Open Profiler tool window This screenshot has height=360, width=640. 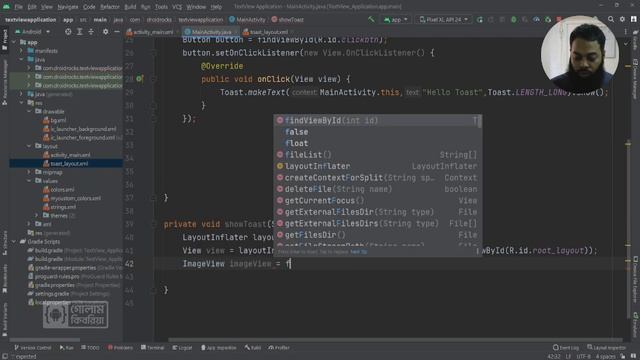pyautogui.click(x=279, y=348)
